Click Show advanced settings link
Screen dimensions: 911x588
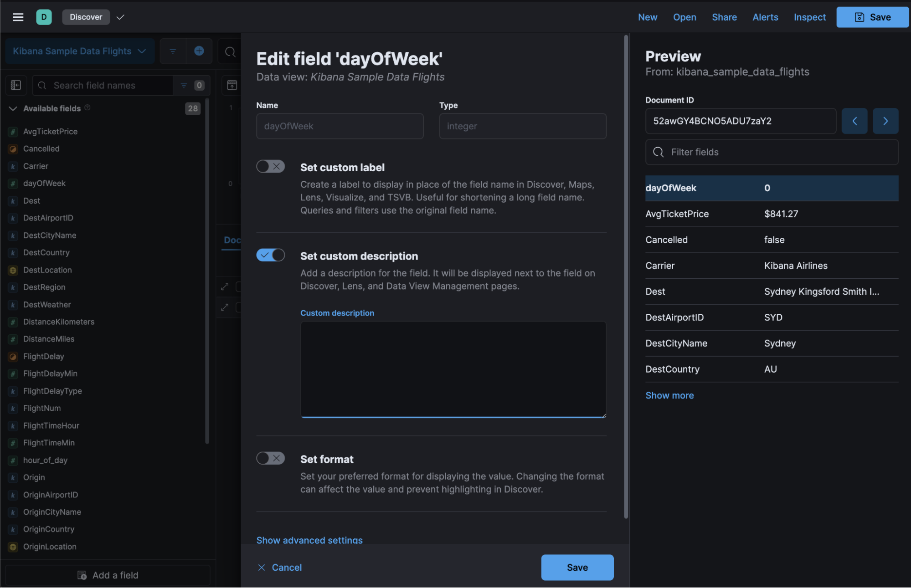[309, 540]
